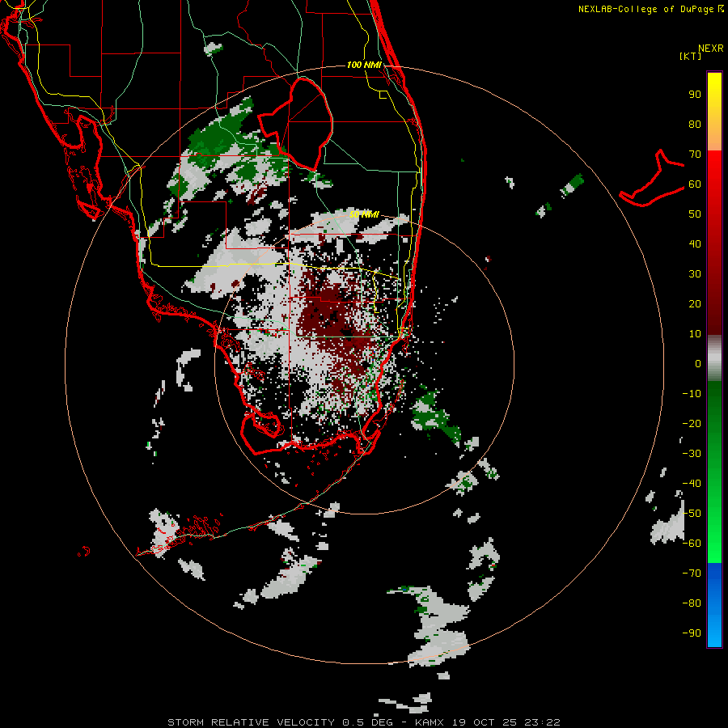Click the -60 value on velocity scale
728x728 pixels.
[692, 544]
